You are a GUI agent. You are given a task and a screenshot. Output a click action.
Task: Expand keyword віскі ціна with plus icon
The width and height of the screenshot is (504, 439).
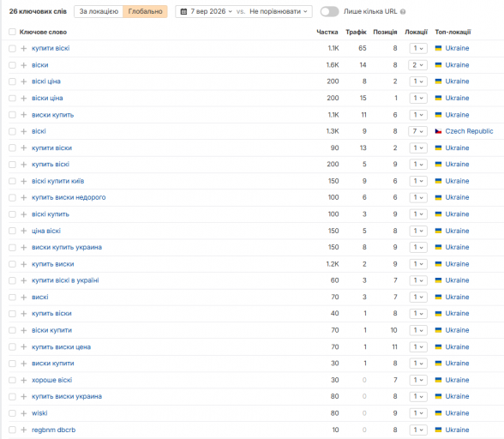click(x=23, y=81)
